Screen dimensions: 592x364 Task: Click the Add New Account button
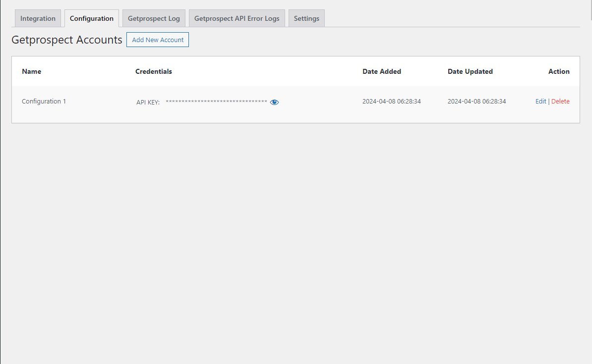(158, 40)
